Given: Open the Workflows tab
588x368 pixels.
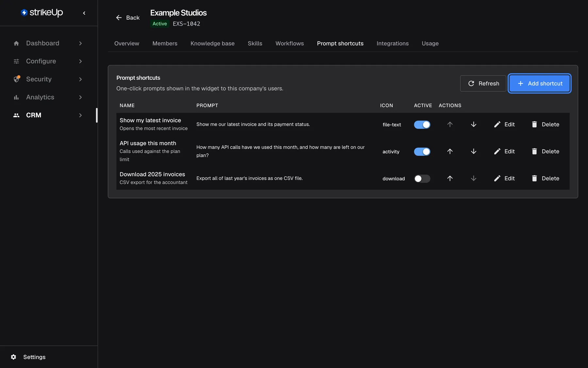Looking at the screenshot, I should point(290,44).
